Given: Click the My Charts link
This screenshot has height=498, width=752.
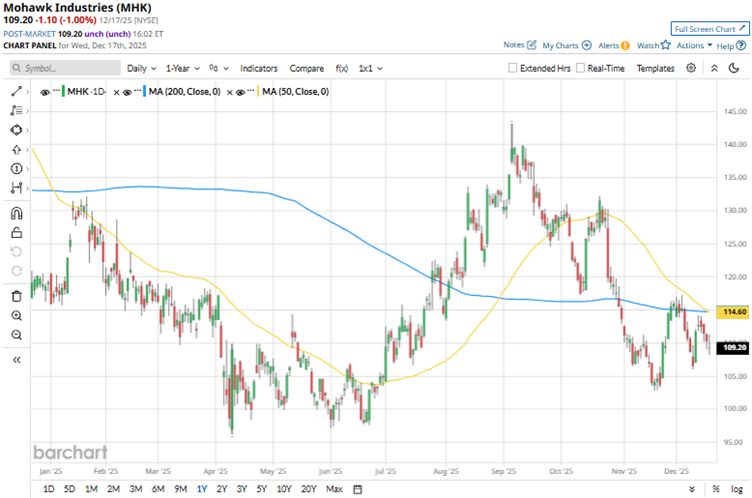Looking at the screenshot, I should (560, 45).
